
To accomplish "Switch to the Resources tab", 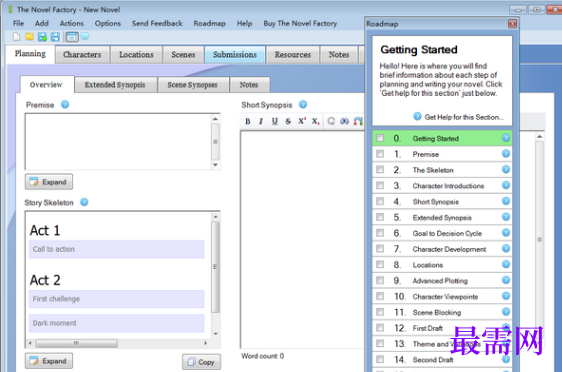I will (x=293, y=54).
